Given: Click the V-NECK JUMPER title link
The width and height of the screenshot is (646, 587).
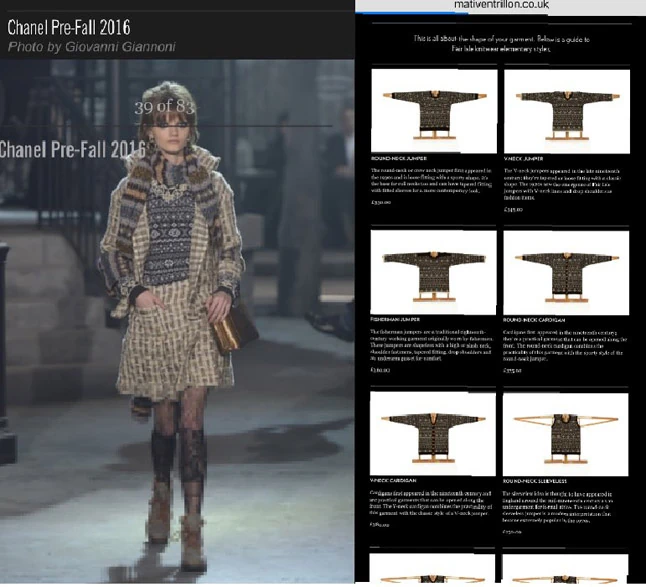Looking at the screenshot, I should tap(524, 157).
